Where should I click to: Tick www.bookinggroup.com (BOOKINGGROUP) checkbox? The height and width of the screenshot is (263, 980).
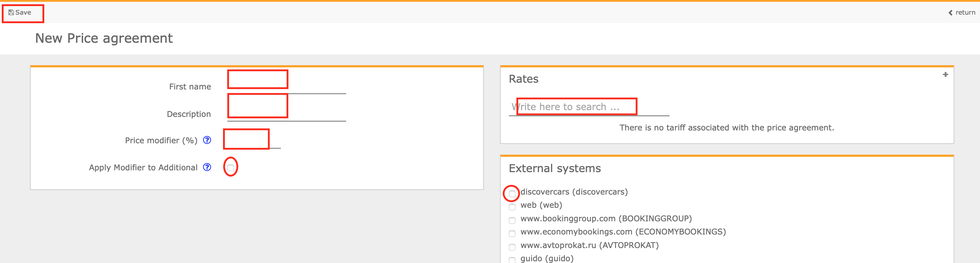[512, 221]
